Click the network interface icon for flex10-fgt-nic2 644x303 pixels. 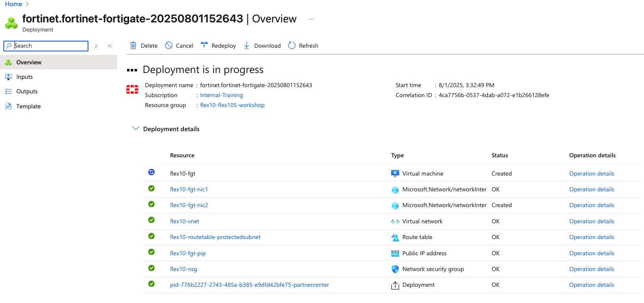pos(395,205)
